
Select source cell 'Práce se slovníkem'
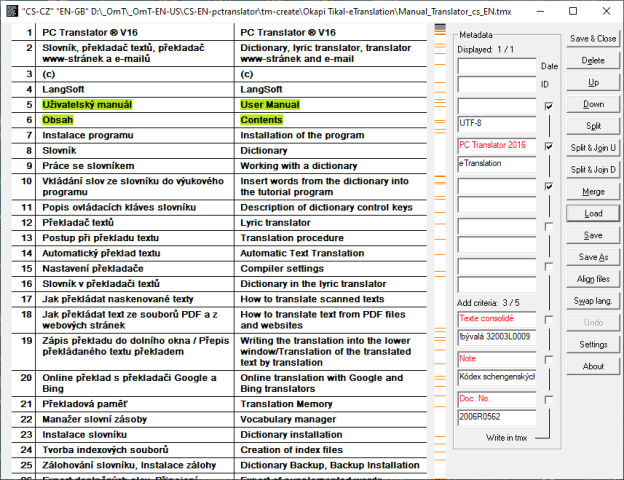[x=135, y=166]
